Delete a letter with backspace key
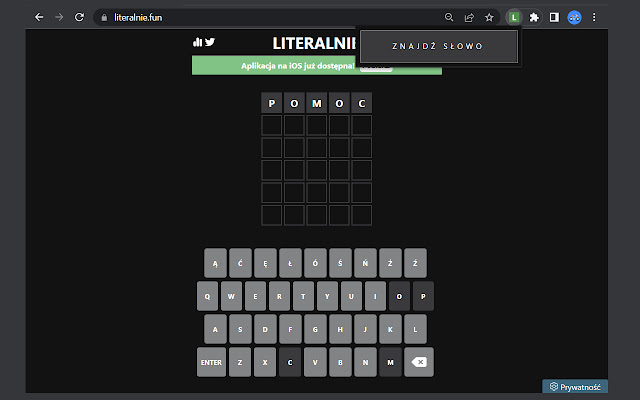 419,362
